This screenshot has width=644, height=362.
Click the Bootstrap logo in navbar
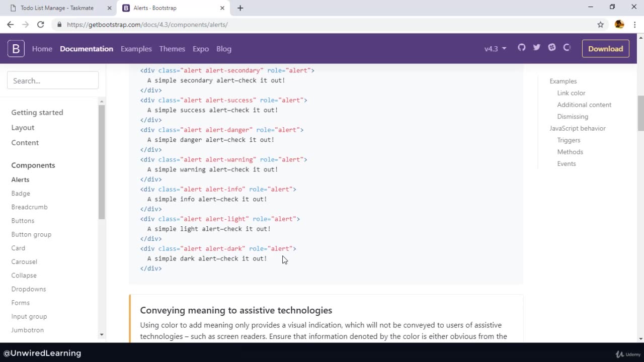click(16, 49)
